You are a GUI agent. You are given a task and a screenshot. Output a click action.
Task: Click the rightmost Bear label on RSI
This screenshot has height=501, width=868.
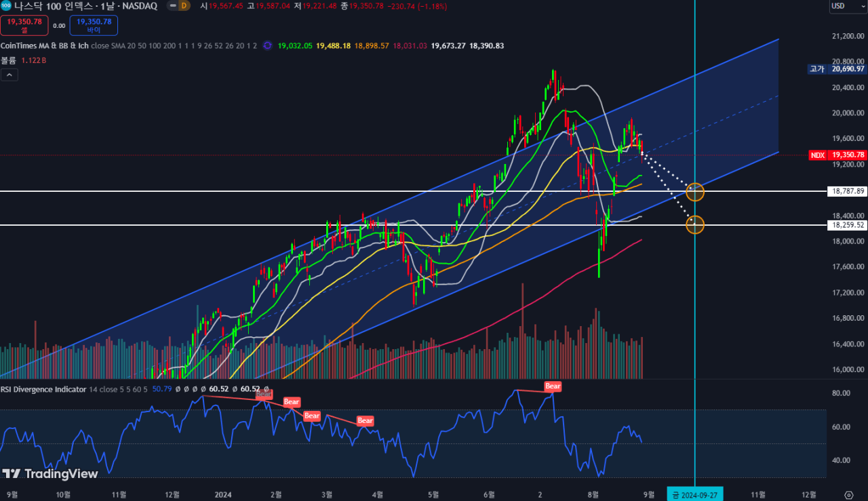553,386
